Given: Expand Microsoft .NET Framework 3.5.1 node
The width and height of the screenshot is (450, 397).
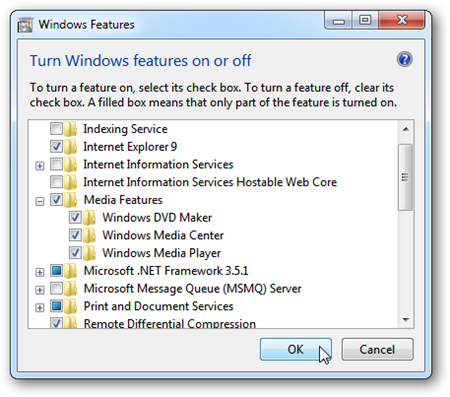Looking at the screenshot, I should [x=40, y=272].
